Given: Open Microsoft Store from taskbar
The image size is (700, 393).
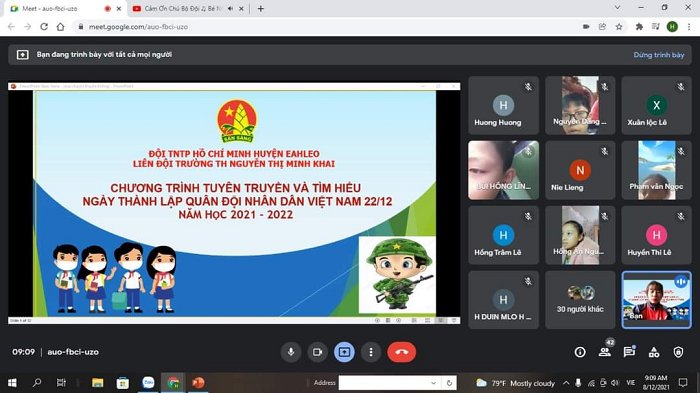Looking at the screenshot, I should pos(122,383).
